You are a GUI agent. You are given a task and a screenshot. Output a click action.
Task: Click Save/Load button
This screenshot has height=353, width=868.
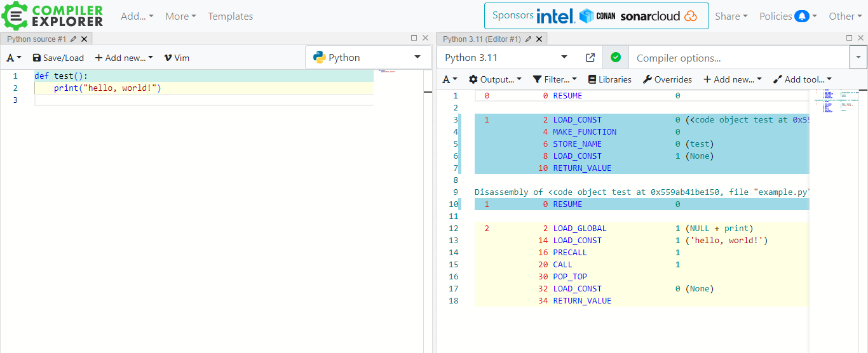point(58,58)
